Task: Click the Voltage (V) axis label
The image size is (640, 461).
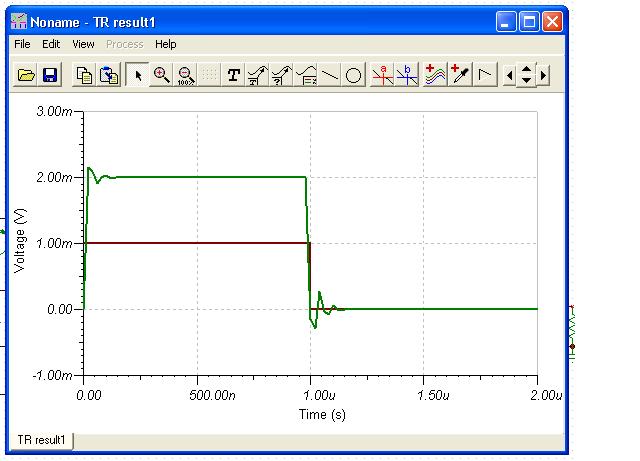Action: [x=20, y=240]
